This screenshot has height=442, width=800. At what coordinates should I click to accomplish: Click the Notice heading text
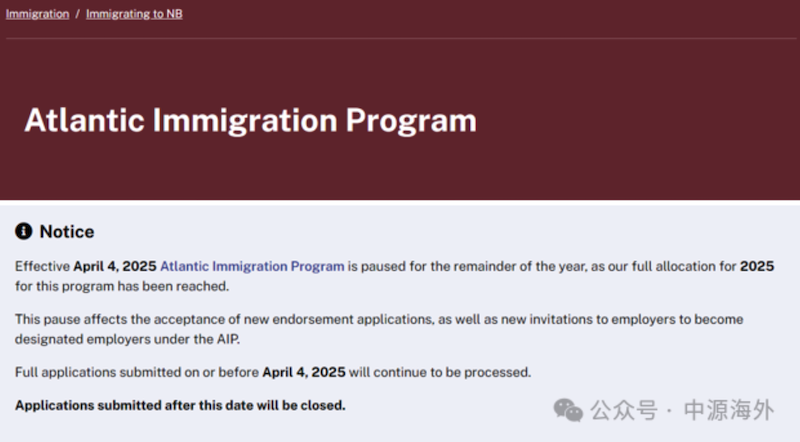pyautogui.click(x=67, y=232)
